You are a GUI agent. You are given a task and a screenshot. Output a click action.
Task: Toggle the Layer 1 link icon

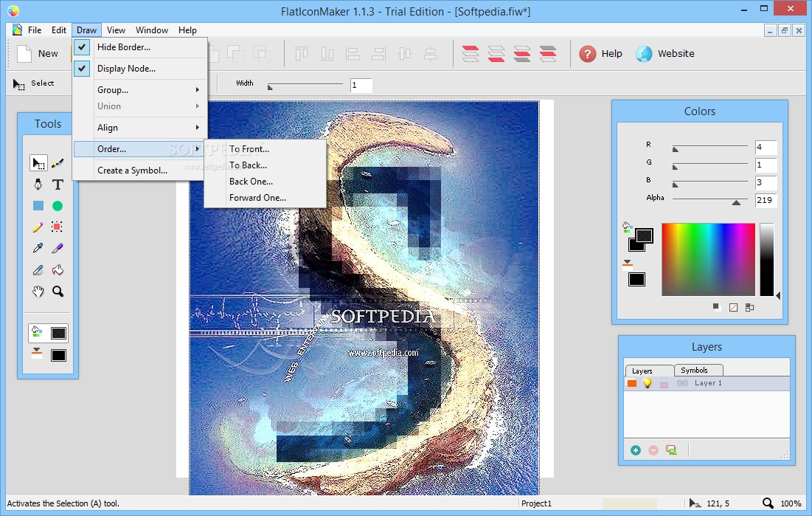[x=682, y=383]
